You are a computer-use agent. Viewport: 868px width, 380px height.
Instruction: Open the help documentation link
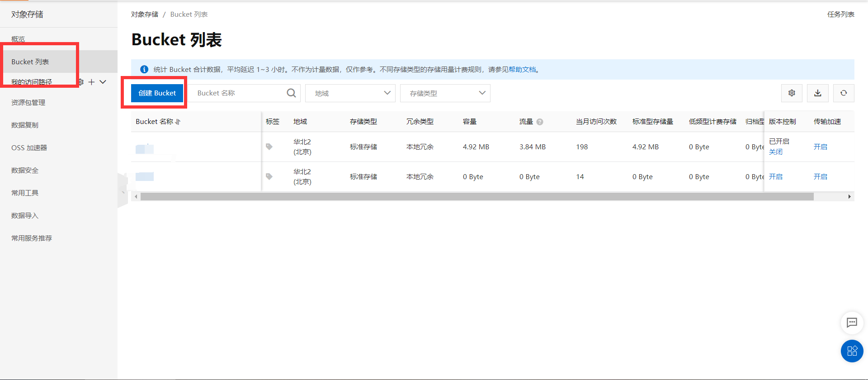pyautogui.click(x=522, y=69)
